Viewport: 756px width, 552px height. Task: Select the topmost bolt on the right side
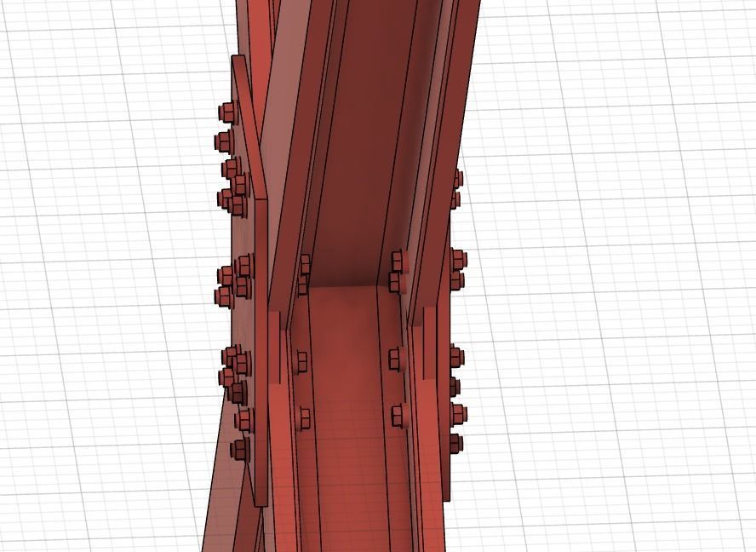click(x=457, y=179)
